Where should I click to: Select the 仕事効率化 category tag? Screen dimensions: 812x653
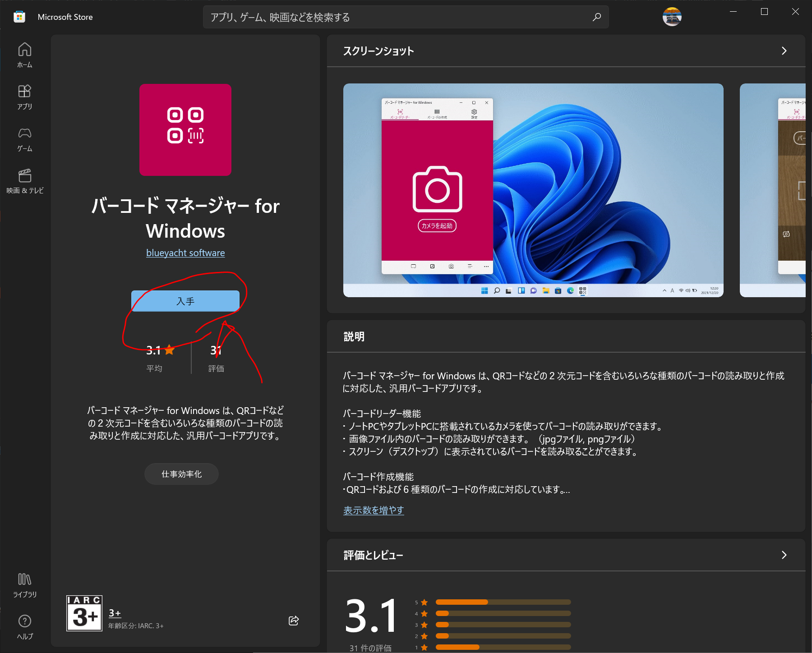click(x=181, y=474)
